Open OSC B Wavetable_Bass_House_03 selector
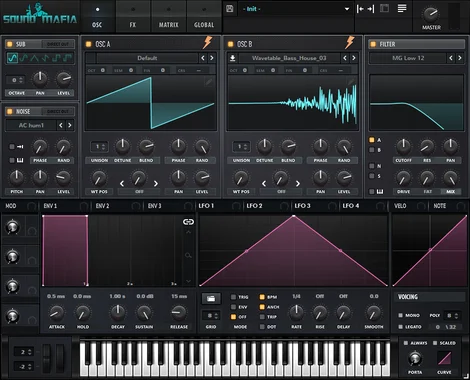Viewport: 470px width, 380px height. tap(289, 58)
